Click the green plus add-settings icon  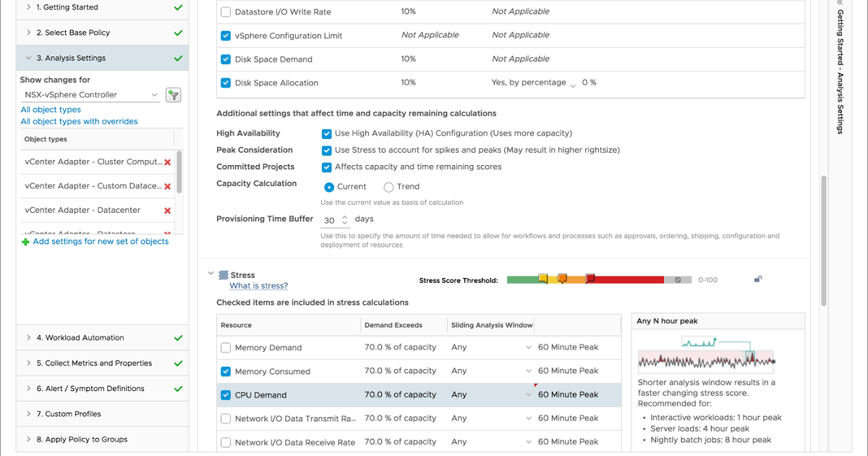(25, 242)
